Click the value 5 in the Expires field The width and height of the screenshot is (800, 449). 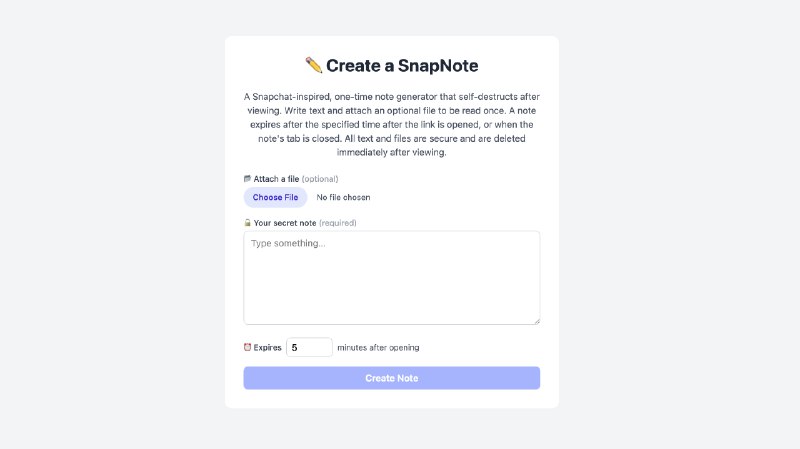tap(294, 347)
